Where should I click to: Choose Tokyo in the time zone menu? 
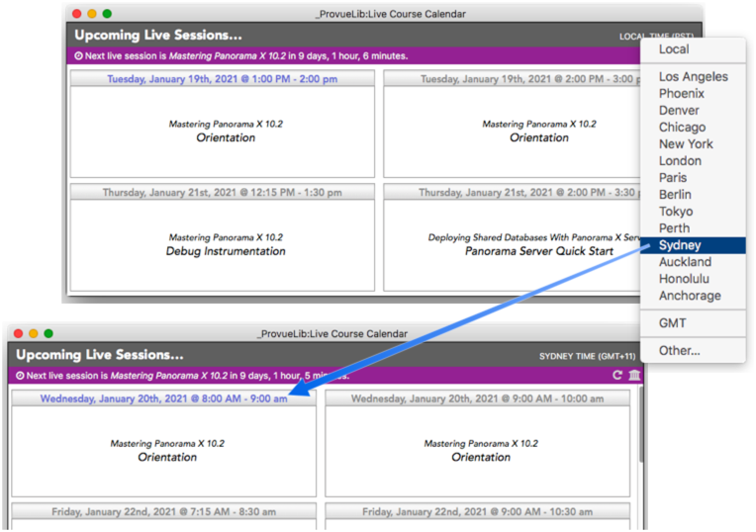click(693, 212)
